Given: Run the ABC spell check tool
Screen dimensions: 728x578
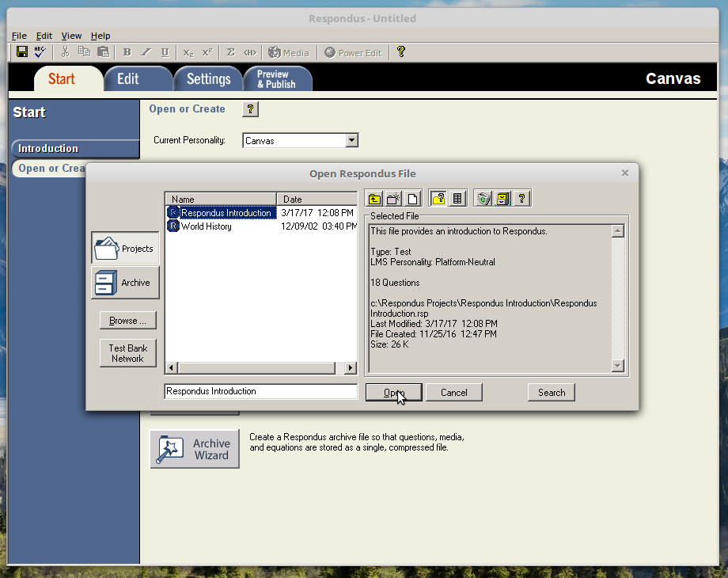Looking at the screenshot, I should click(40, 52).
